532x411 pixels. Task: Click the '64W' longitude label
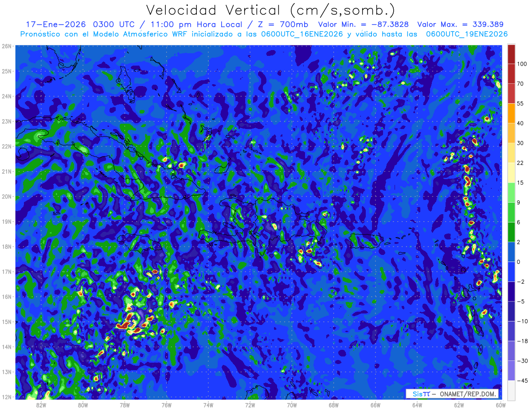pos(417,405)
